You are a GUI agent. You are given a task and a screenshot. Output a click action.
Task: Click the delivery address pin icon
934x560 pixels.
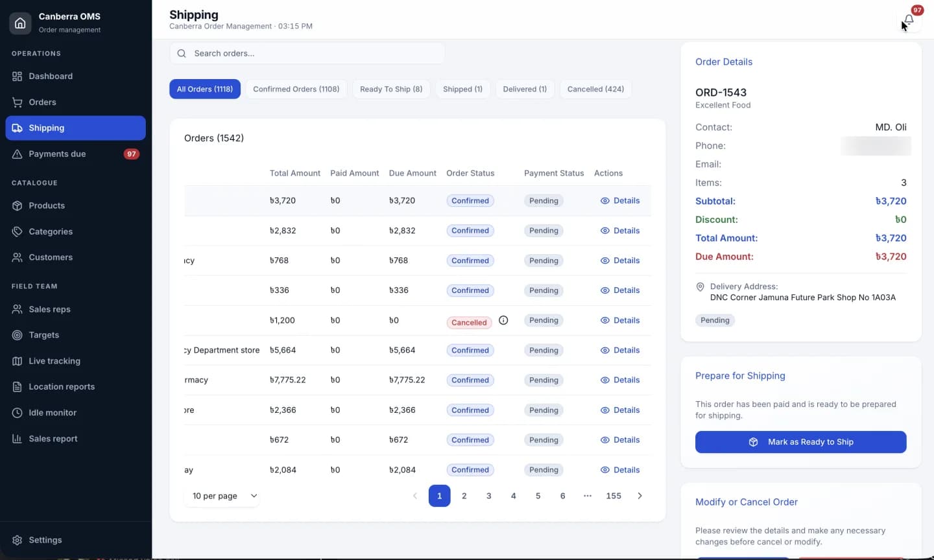point(700,286)
